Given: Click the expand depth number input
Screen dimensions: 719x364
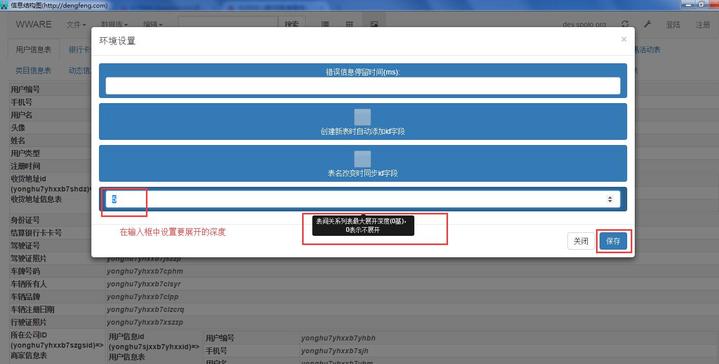Looking at the screenshot, I should pyautogui.click(x=363, y=199).
